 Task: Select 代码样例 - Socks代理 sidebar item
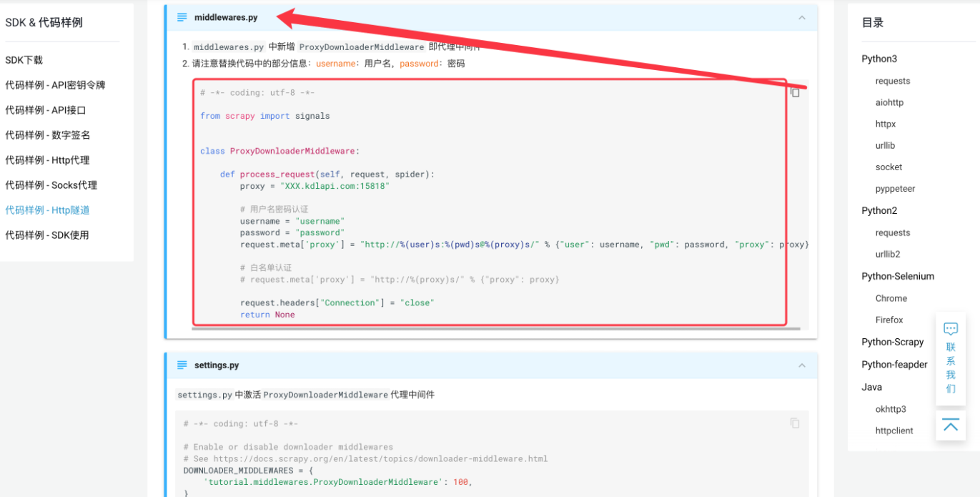coord(51,185)
